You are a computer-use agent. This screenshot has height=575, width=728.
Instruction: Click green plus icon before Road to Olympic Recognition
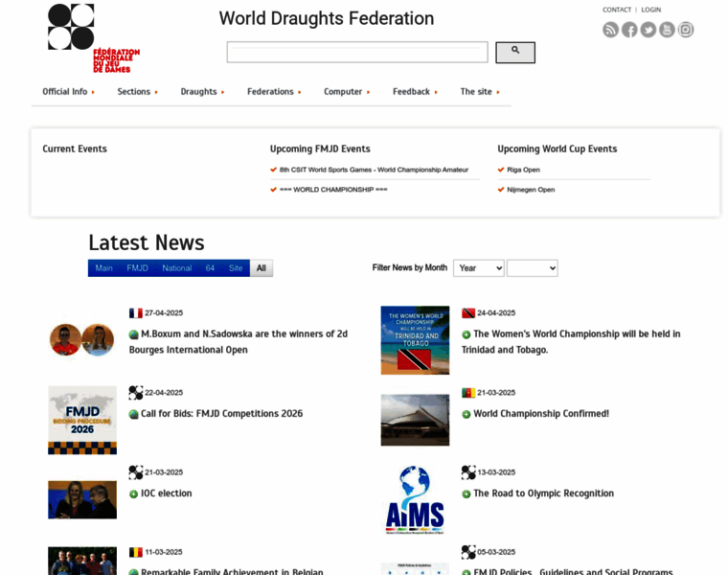[x=466, y=494]
